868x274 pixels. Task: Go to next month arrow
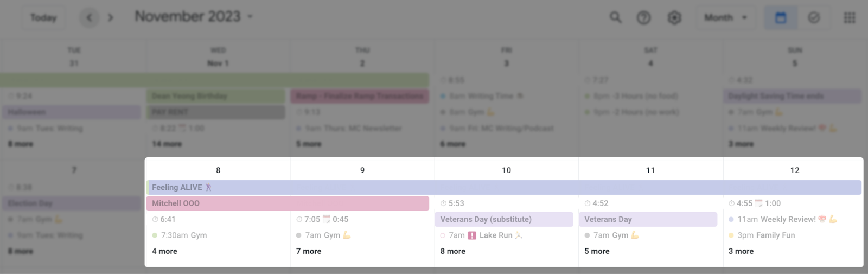[111, 17]
